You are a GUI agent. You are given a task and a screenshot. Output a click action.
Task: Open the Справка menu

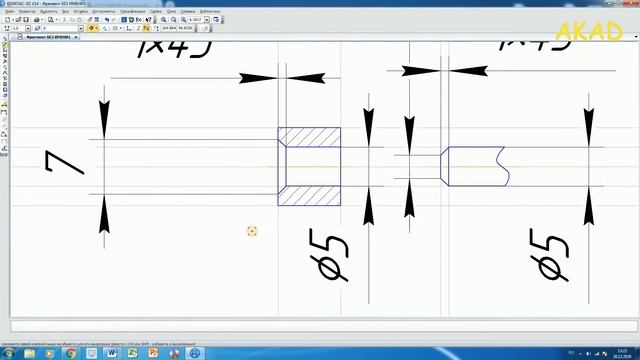[188, 11]
